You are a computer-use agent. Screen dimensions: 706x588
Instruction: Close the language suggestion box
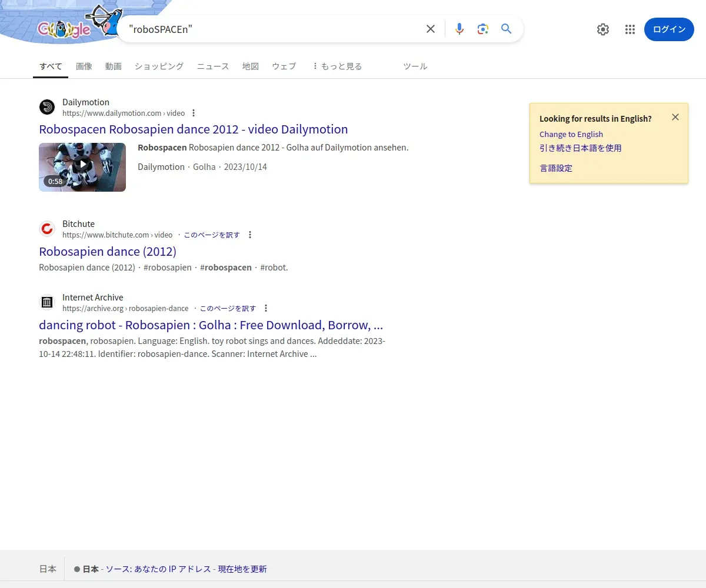675,117
